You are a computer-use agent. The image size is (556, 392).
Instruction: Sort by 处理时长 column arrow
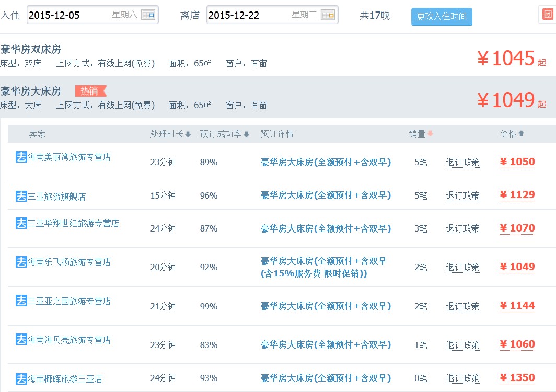(188, 134)
